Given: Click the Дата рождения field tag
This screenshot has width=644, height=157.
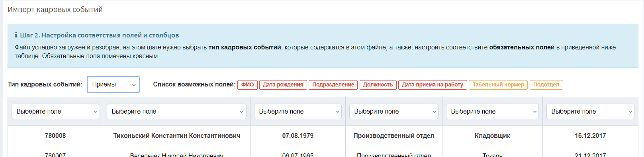Looking at the screenshot, I should [x=283, y=84].
